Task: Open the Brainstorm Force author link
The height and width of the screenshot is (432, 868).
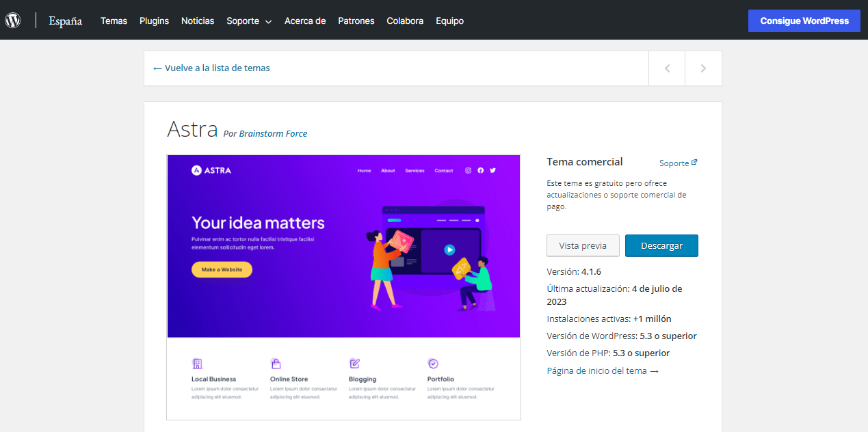Action: pos(273,133)
